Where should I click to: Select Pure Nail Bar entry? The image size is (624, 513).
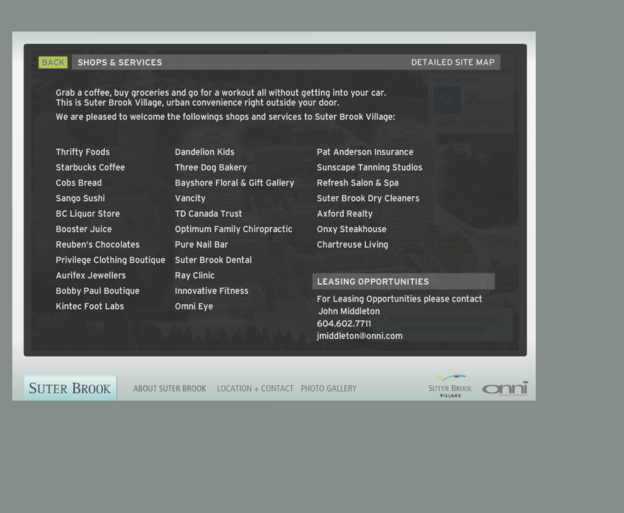point(201,245)
